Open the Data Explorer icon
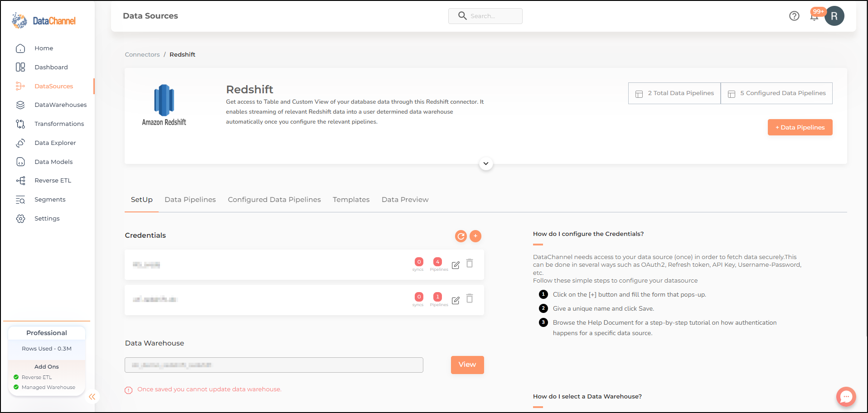 [20, 143]
